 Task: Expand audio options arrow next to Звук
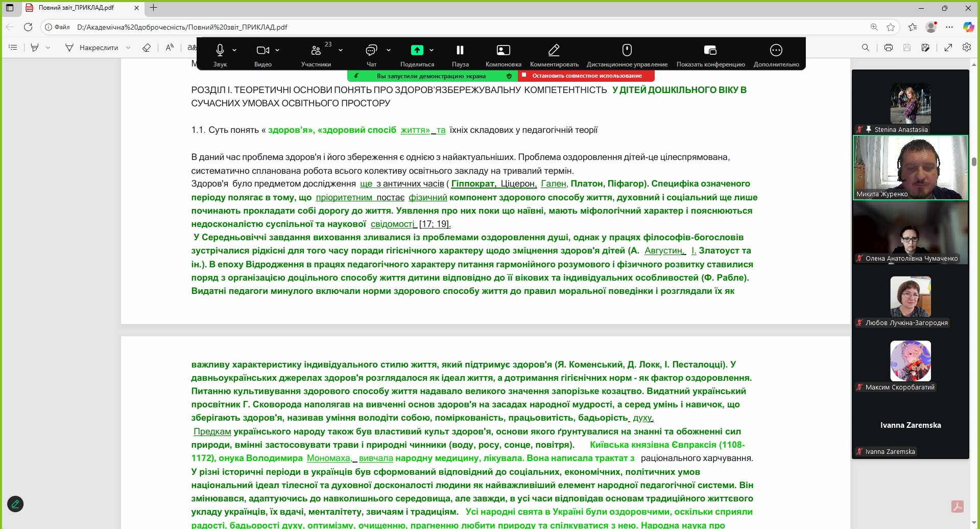tap(234, 50)
